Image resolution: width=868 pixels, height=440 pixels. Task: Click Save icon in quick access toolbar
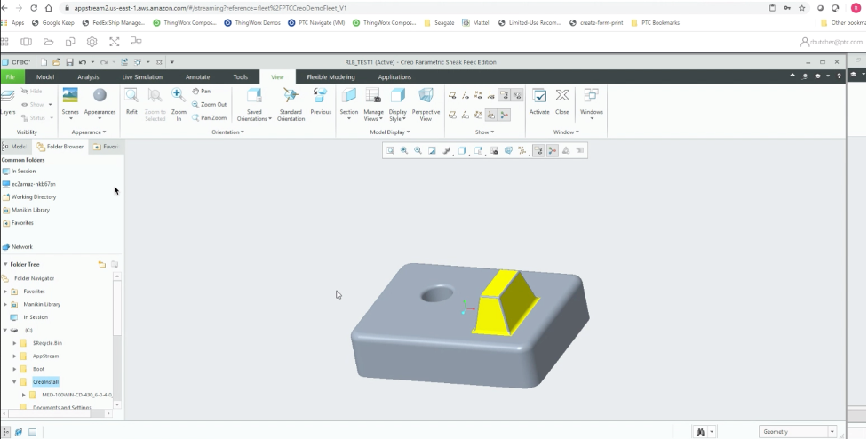[70, 62]
